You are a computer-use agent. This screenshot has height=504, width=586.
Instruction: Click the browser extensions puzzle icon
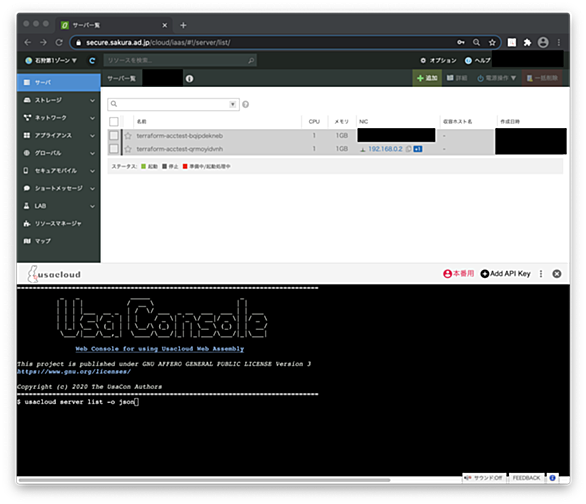point(527,43)
